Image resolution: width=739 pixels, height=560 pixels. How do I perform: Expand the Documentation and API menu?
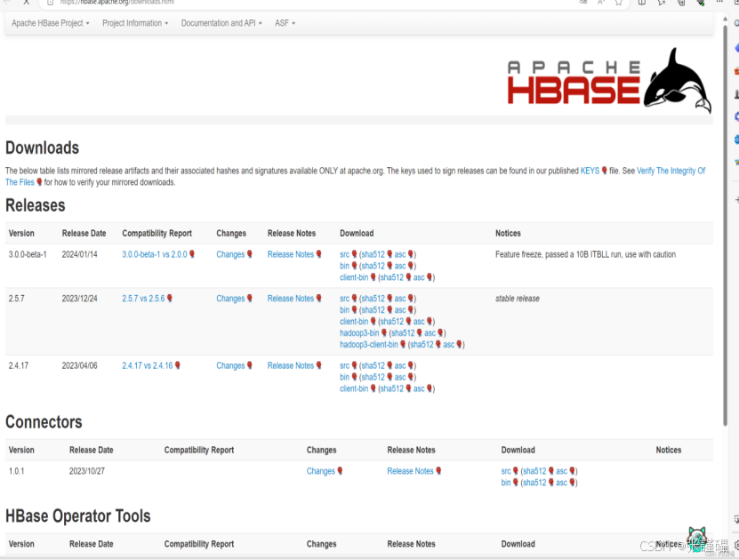coord(221,23)
